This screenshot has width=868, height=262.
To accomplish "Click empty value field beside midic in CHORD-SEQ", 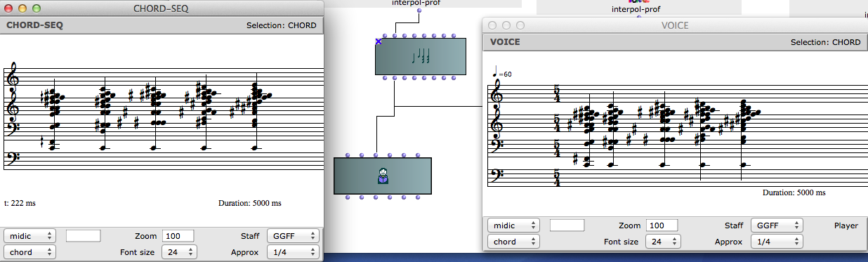I will coord(84,235).
